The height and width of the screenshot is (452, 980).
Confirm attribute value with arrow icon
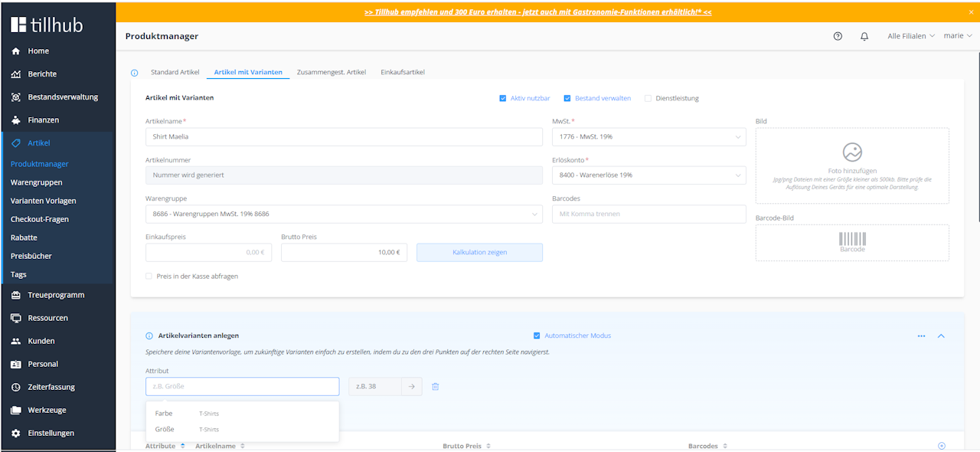point(411,387)
